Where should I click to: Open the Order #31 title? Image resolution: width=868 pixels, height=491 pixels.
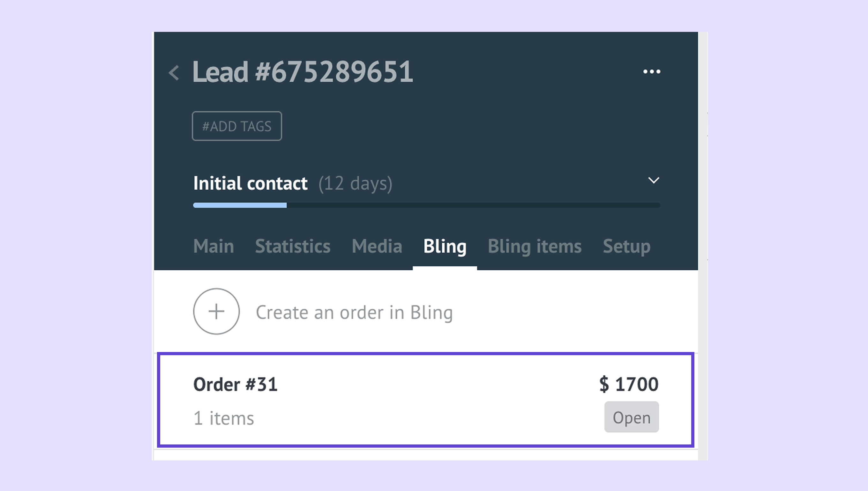pyautogui.click(x=235, y=384)
